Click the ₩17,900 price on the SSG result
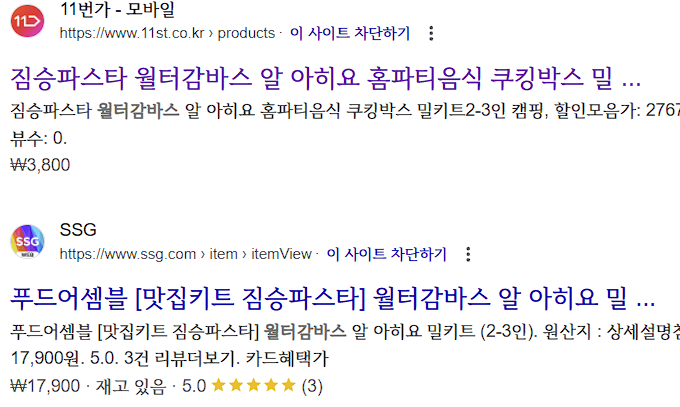 (x=45, y=385)
